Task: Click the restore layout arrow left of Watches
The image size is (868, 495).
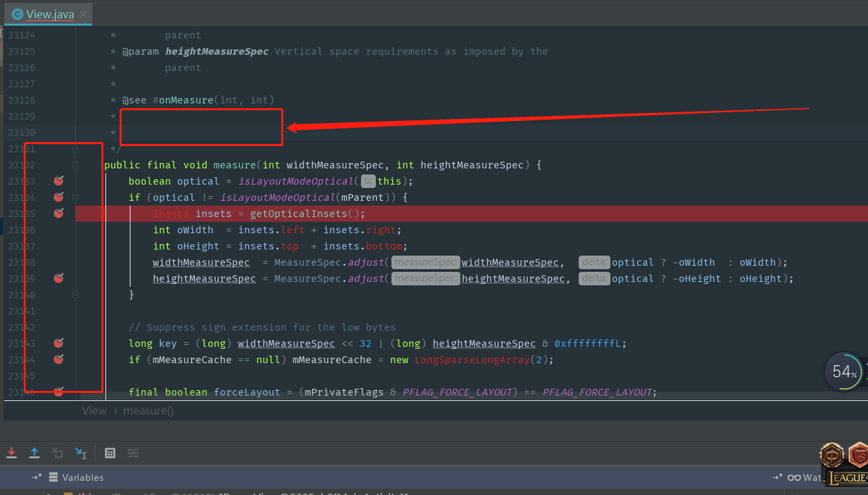Action: click(x=777, y=477)
